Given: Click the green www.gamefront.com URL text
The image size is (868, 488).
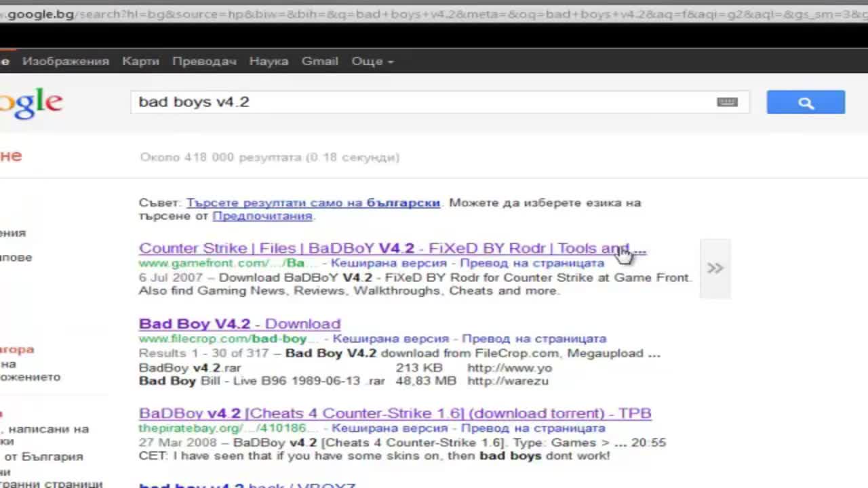Looking at the screenshot, I should point(229,263).
